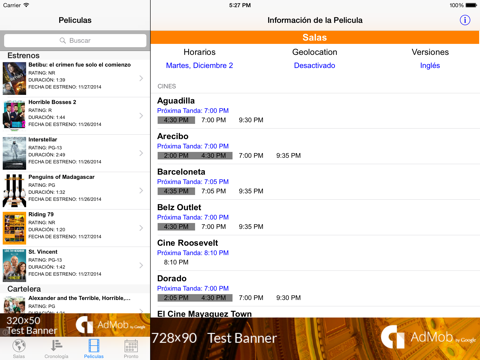Focus the Buscar search field
The width and height of the screenshot is (480, 360).
[x=75, y=40]
